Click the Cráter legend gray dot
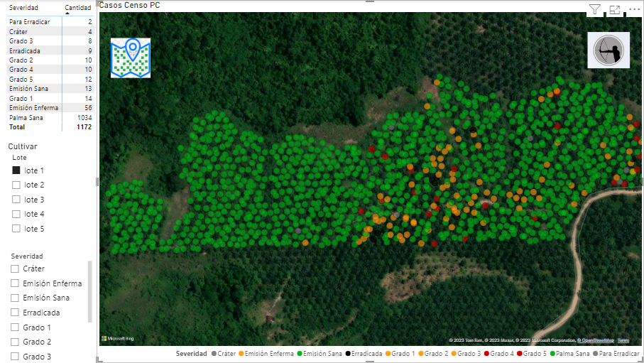This screenshot has height=363, width=644. coord(214,354)
